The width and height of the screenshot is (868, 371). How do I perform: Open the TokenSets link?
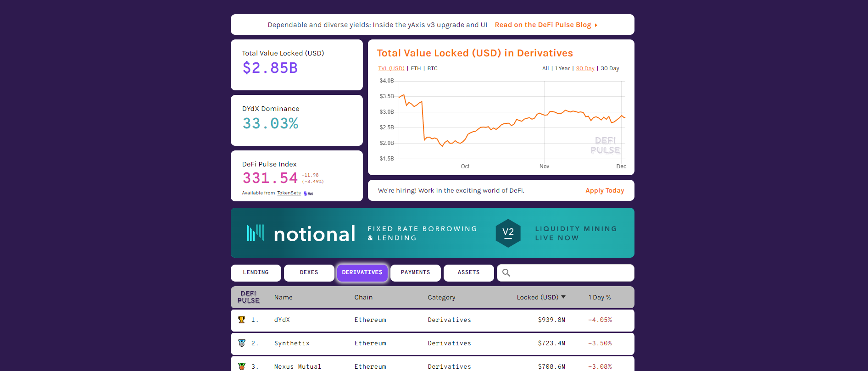pyautogui.click(x=289, y=193)
